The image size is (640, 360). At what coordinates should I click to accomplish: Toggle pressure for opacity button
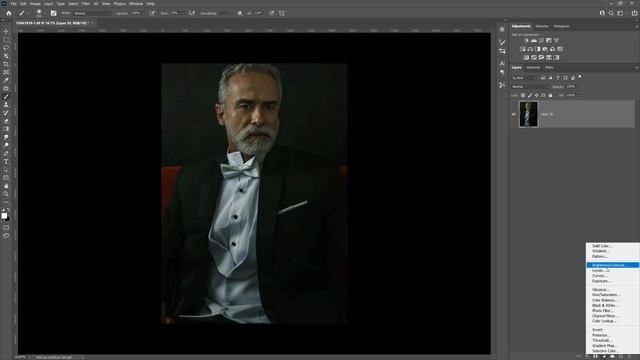tap(152, 13)
